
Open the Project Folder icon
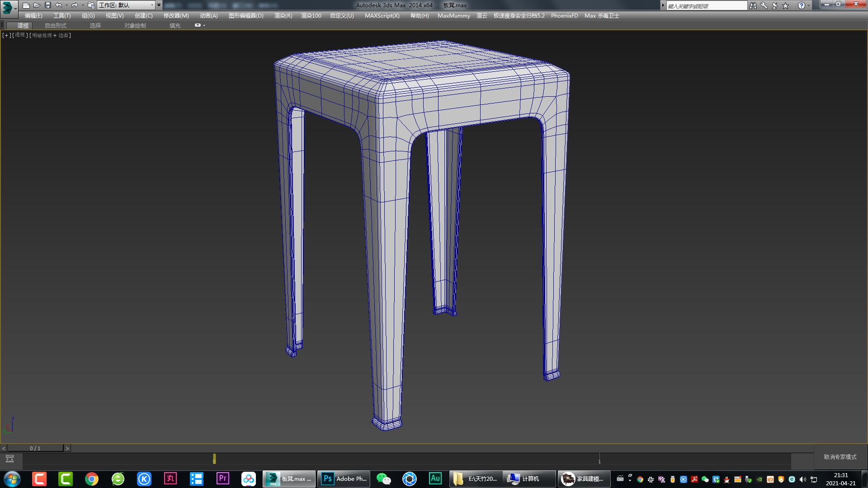tap(90, 5)
